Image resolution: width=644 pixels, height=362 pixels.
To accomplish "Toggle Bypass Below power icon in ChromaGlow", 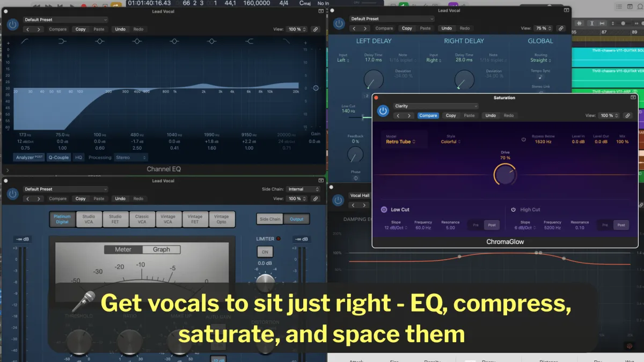I will coord(524,139).
